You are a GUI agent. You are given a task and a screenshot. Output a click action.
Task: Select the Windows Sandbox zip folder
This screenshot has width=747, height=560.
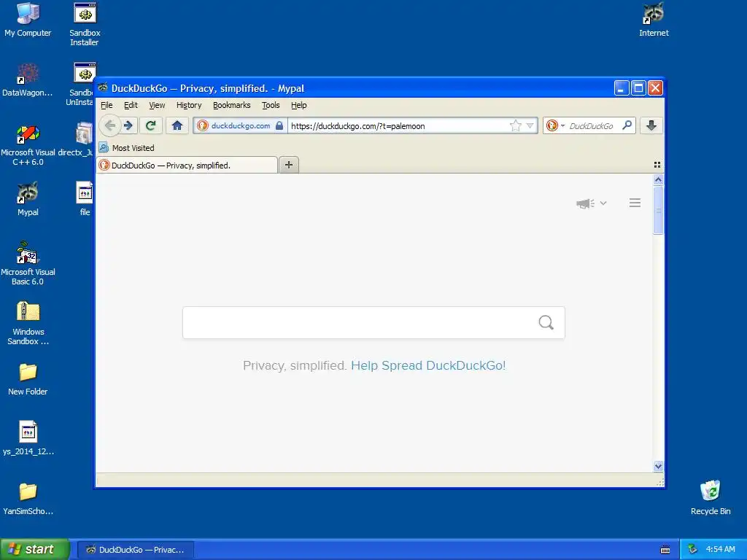point(28,324)
